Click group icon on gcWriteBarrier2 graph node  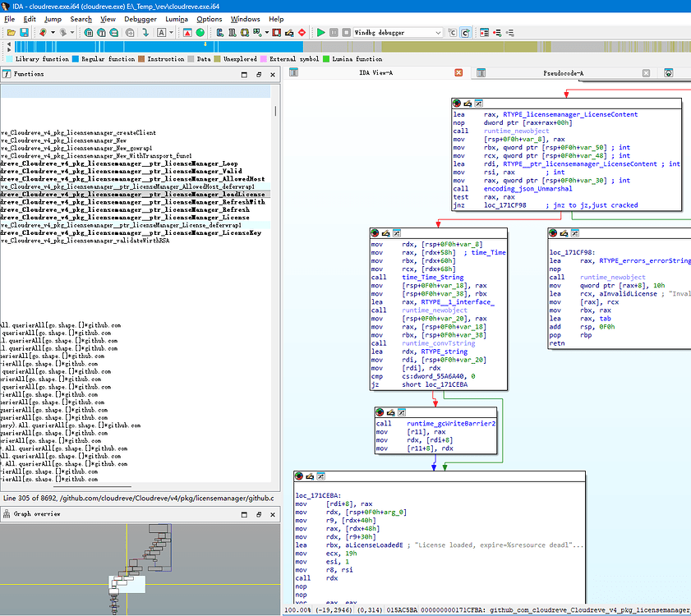point(402,412)
